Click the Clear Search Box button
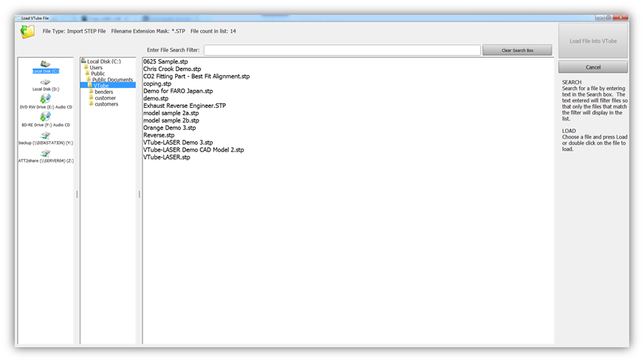Image resolution: width=644 pixels, height=362 pixels. 517,50
